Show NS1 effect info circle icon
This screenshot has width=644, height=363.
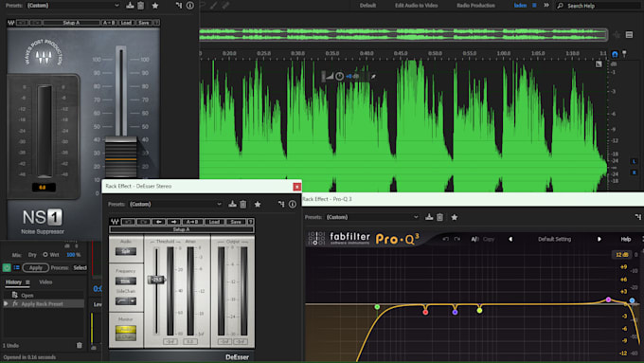pyautogui.click(x=189, y=6)
